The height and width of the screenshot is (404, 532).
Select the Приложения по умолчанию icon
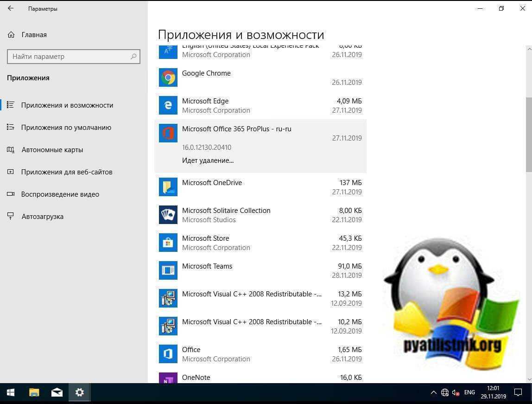(x=11, y=127)
